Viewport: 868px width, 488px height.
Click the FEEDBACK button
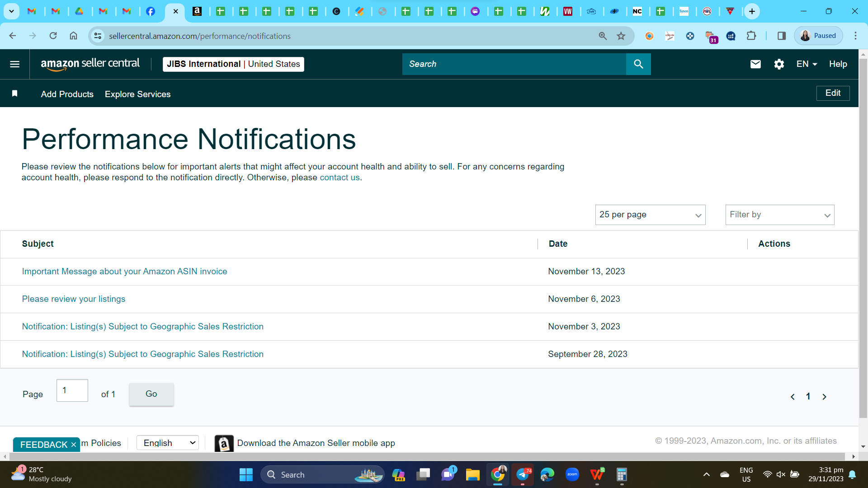[x=43, y=445]
